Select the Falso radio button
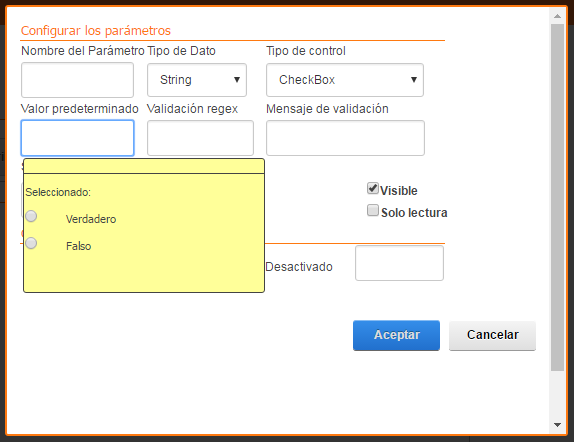Image resolution: width=574 pixels, height=442 pixels. (x=31, y=243)
